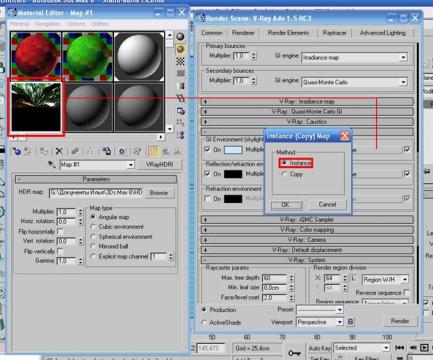This screenshot has width=433, height=360.
Task: Click the VRayHDRI map type button
Action: [159, 164]
